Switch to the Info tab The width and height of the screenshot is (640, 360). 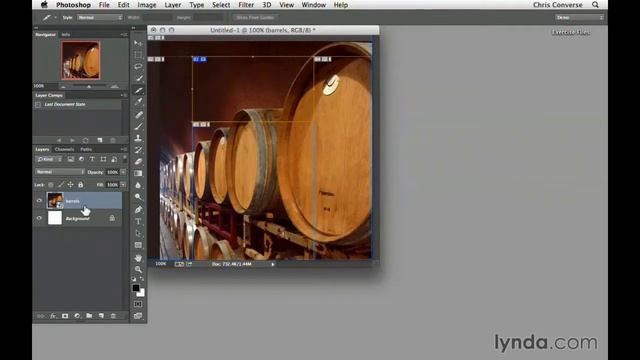66,35
